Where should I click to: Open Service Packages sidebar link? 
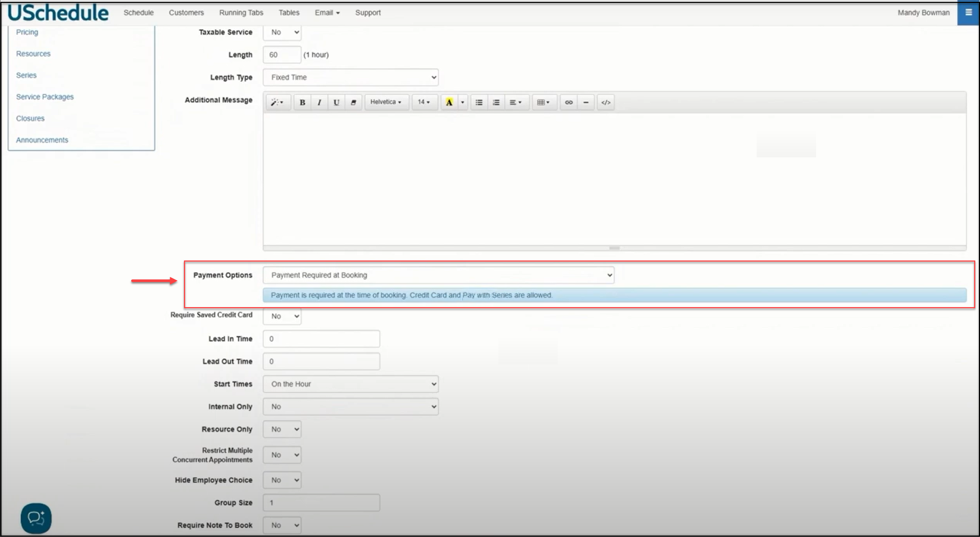point(44,97)
